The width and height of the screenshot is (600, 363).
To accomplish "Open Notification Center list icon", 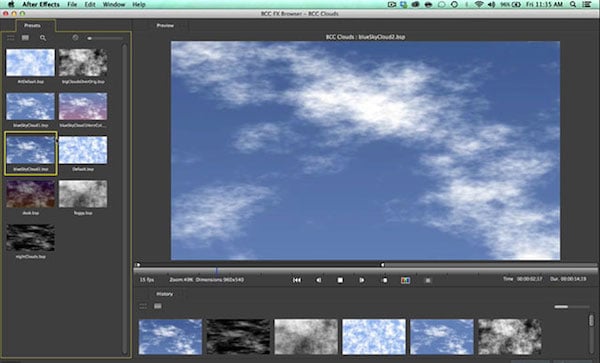I will (587, 5).
